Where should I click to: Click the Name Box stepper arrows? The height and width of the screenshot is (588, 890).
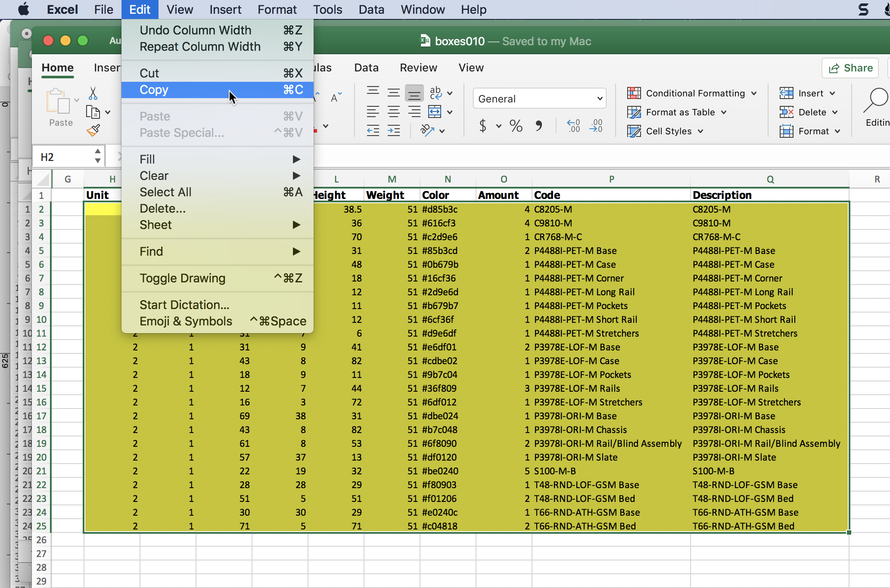(x=98, y=156)
